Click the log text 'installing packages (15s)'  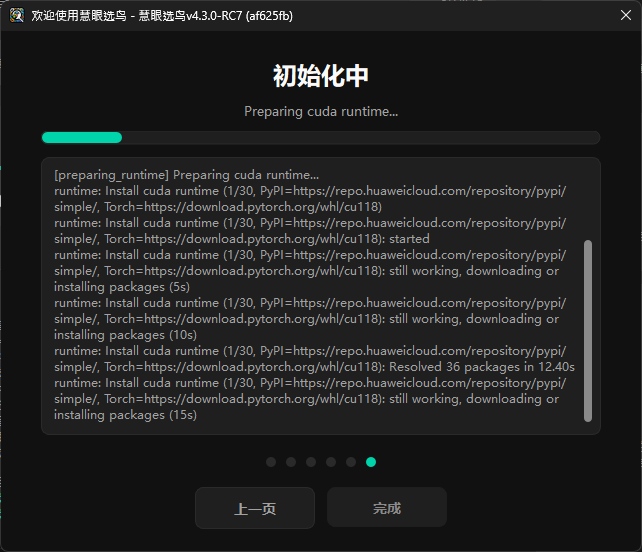pyautogui.click(x=125, y=415)
